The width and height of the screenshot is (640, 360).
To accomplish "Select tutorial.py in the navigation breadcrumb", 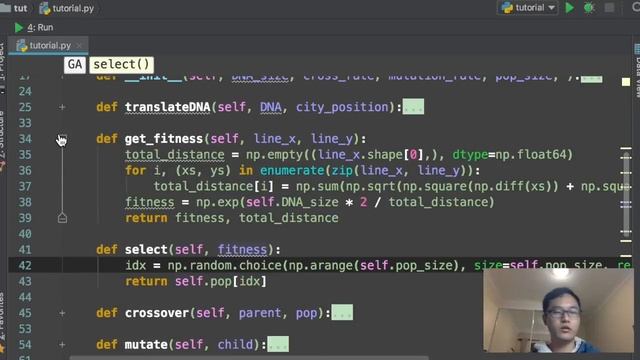I will pyautogui.click(x=67, y=8).
